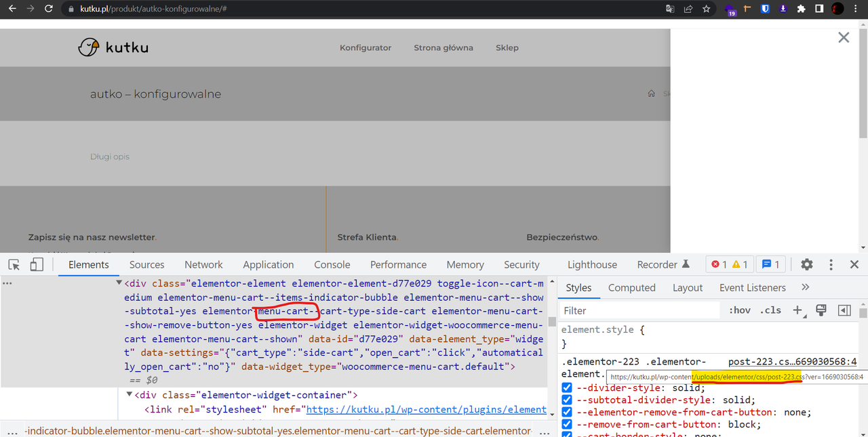Uncheck the --elementor-remove-from-cart-button property

pos(567,412)
